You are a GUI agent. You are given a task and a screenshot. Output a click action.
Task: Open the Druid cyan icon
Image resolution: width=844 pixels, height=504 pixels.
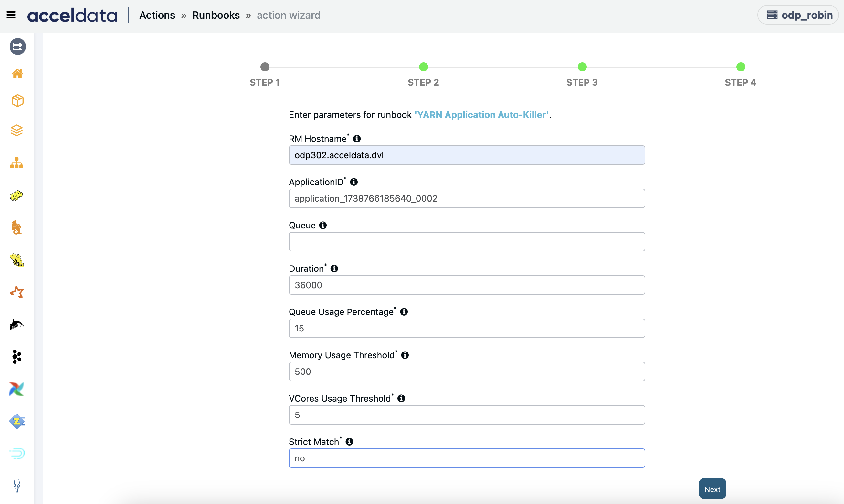pos(17,453)
